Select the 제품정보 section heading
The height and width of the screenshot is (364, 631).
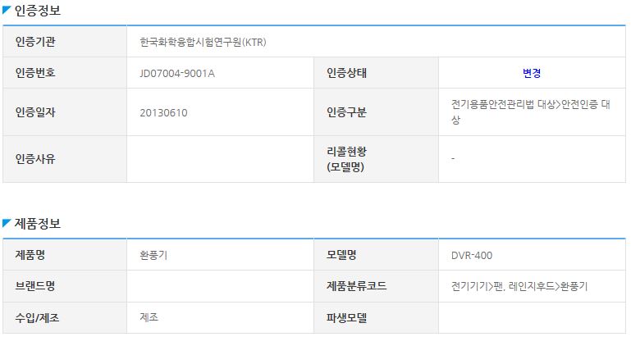pyautogui.click(x=38, y=223)
